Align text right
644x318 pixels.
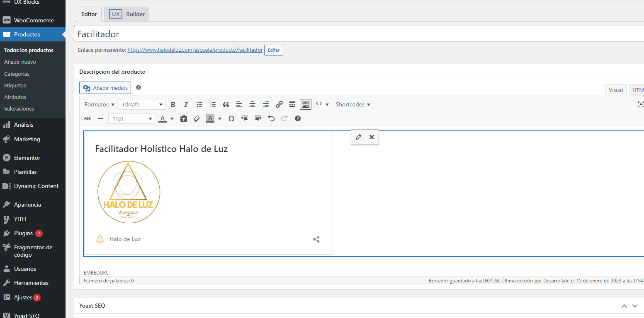266,104
